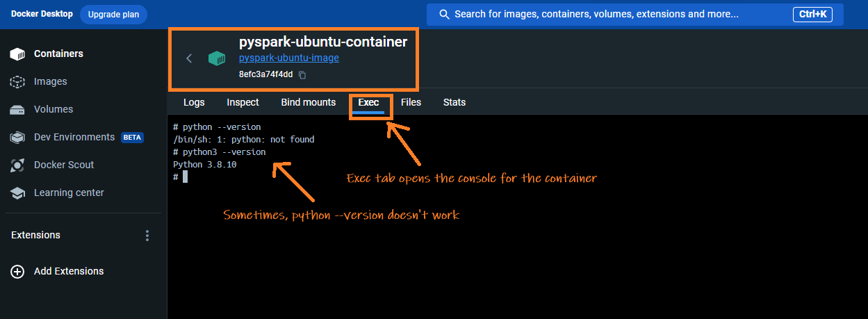Open the Stats tab
This screenshot has height=319, width=868.
click(x=455, y=102)
